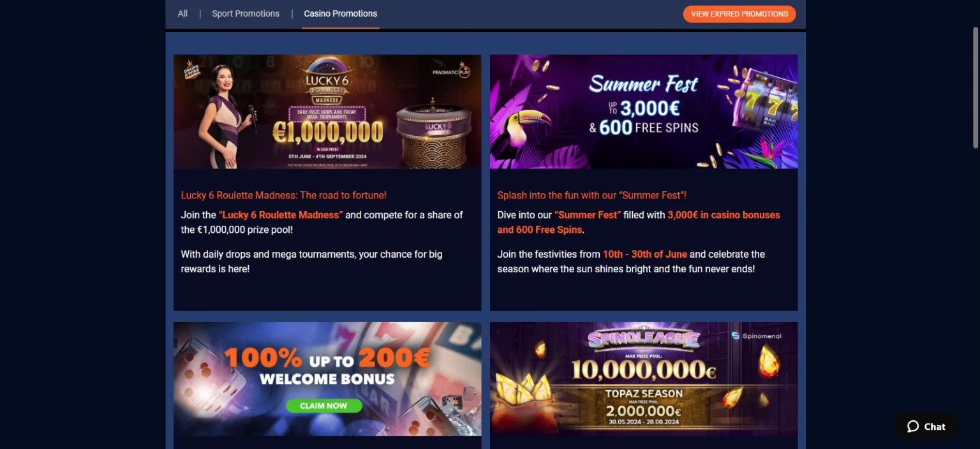Open Lucky 6 Roulette Madness banner
The image size is (980, 449).
(327, 112)
